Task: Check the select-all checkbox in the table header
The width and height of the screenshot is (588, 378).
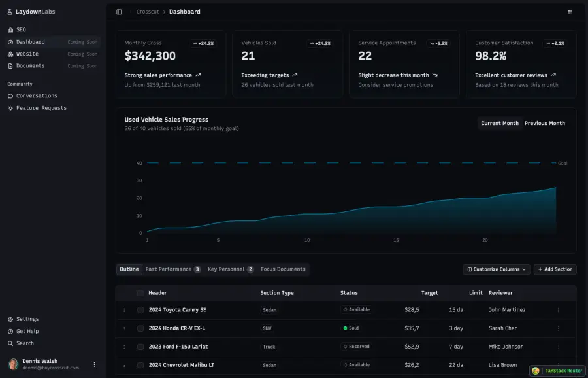Action: (x=140, y=293)
